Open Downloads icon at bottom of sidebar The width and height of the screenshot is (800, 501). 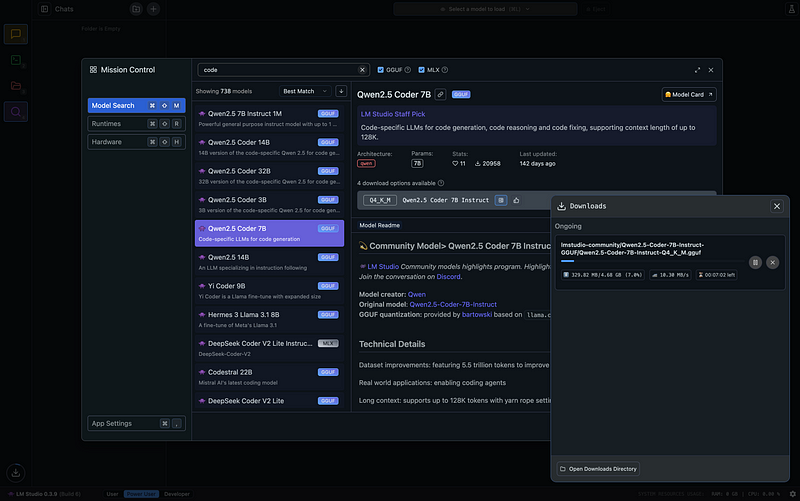tap(16, 472)
